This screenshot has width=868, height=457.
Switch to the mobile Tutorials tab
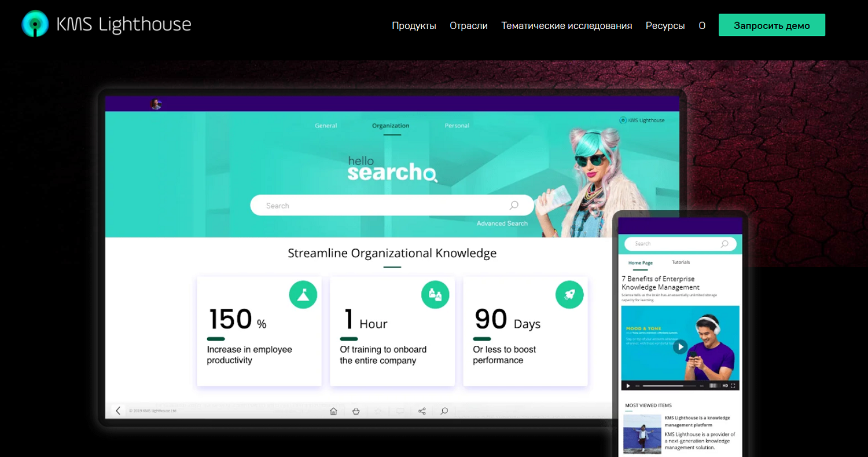tap(681, 262)
